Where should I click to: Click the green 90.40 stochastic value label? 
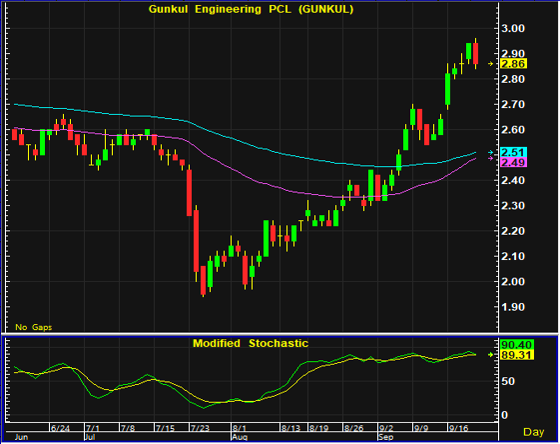pyautogui.click(x=517, y=345)
